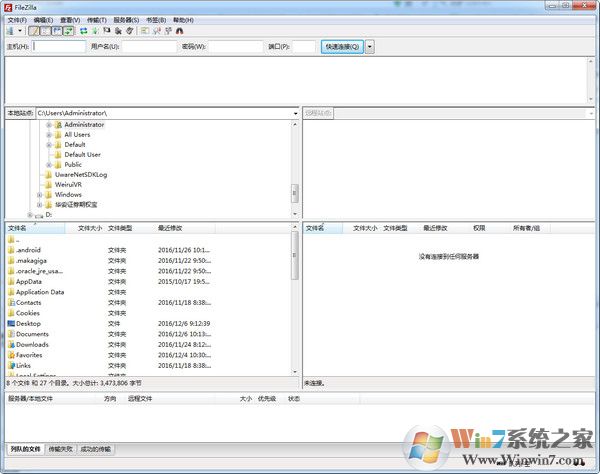Image resolution: width=600 pixels, height=474 pixels.
Task: Click the 快速连接(Q) button
Action: coord(342,46)
